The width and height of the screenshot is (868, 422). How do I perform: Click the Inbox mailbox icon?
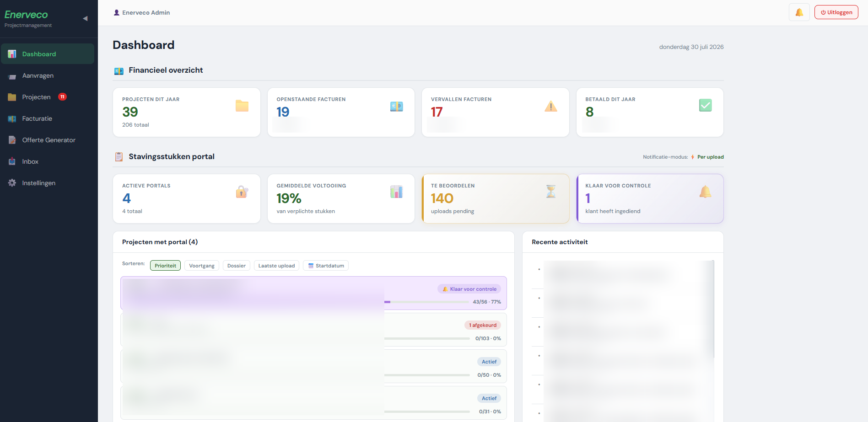point(12,161)
